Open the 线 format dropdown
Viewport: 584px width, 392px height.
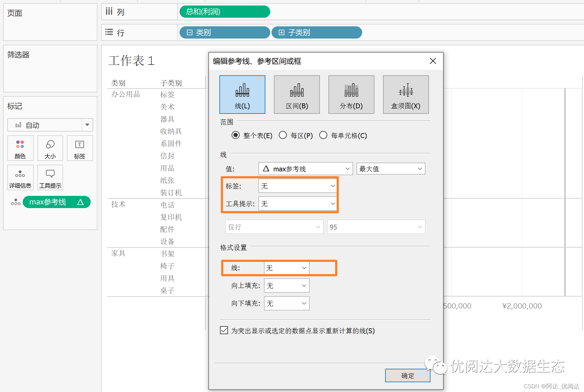point(286,268)
